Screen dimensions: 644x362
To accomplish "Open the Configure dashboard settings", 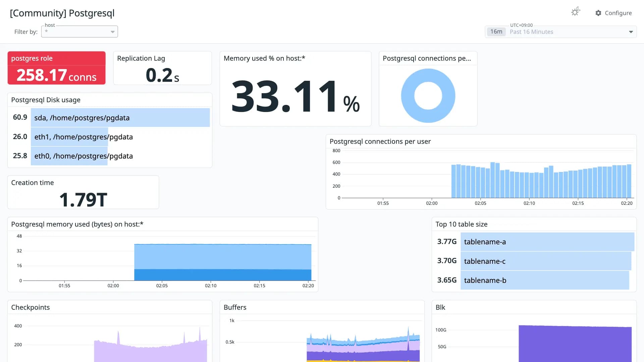I will 613,13.
